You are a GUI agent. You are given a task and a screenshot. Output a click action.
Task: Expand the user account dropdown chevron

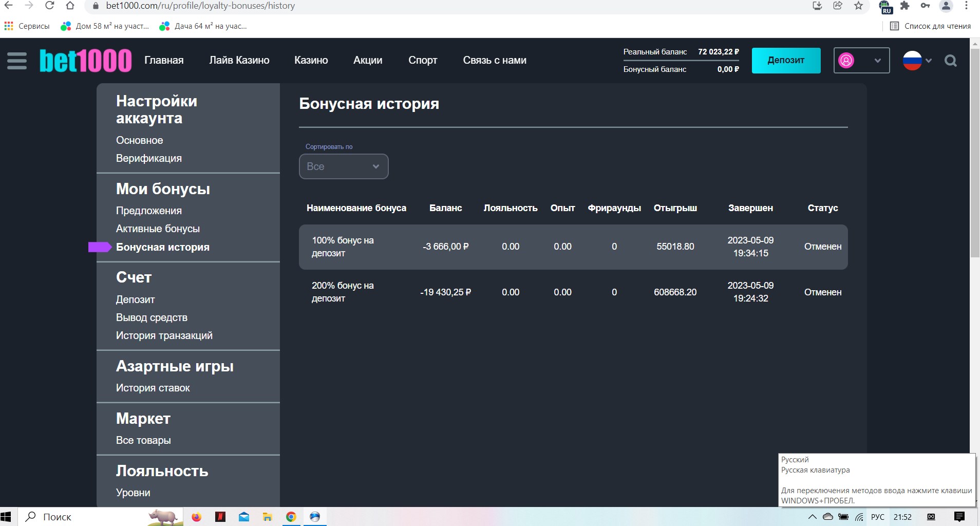point(878,61)
